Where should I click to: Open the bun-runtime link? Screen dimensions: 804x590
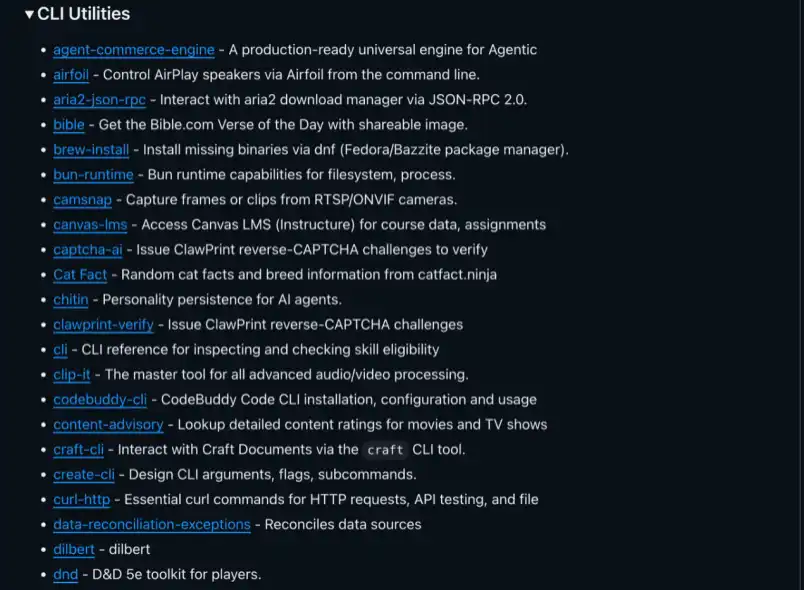tap(93, 175)
